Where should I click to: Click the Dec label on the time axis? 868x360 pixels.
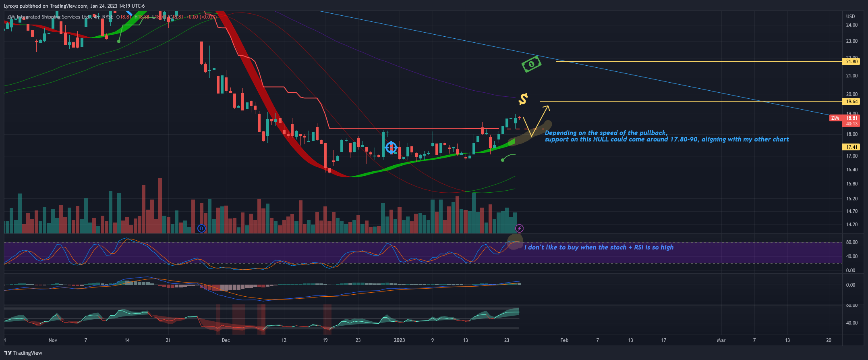226,340
